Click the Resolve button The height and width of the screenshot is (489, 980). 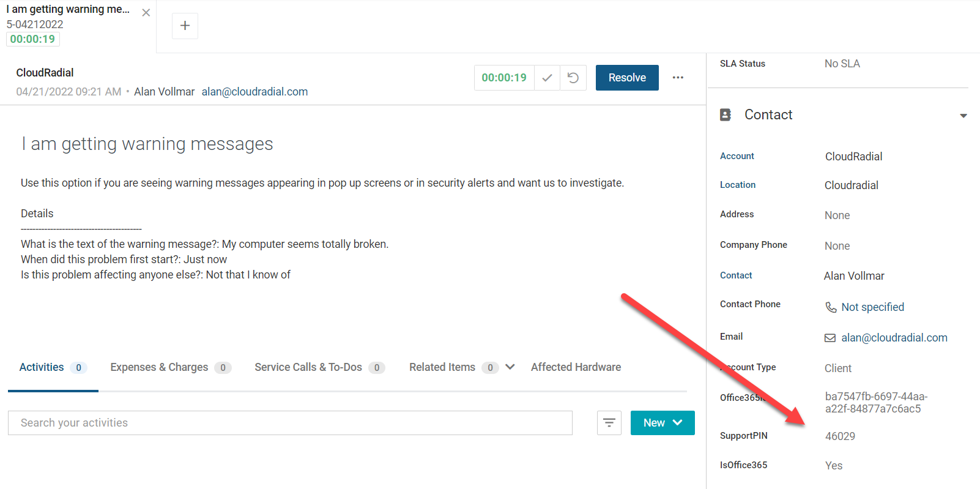click(627, 78)
